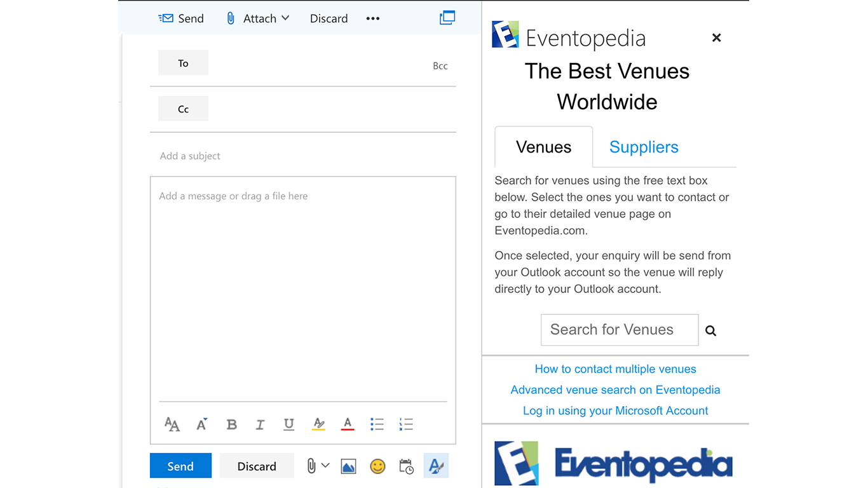Insert a picture inline
The height and width of the screenshot is (488, 868).
click(x=348, y=466)
